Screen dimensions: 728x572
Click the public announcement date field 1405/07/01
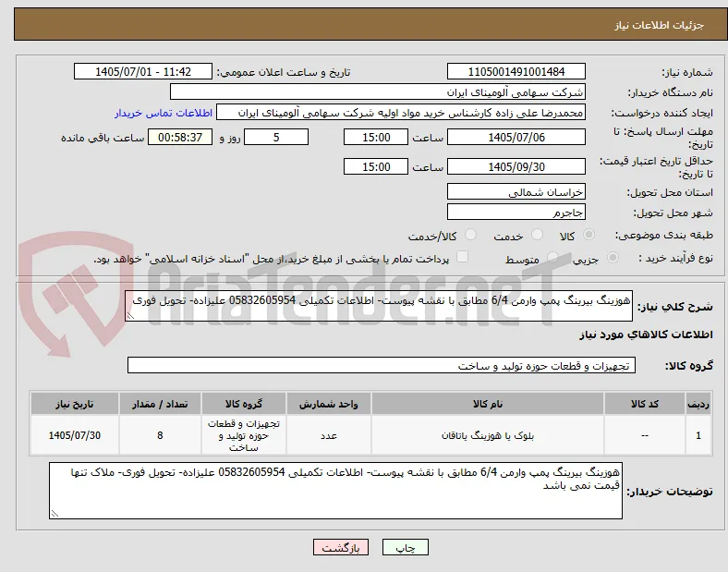pyautogui.click(x=143, y=71)
